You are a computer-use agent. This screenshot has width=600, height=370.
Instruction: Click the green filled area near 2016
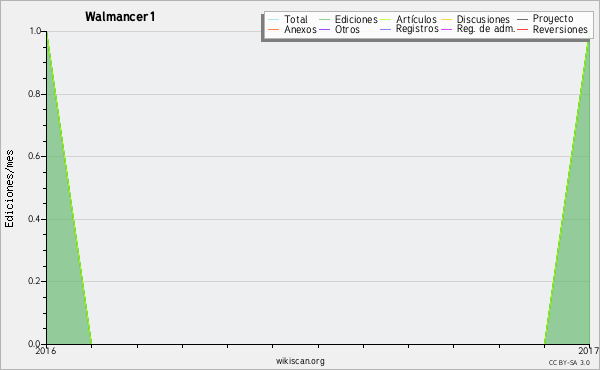(x=61, y=268)
